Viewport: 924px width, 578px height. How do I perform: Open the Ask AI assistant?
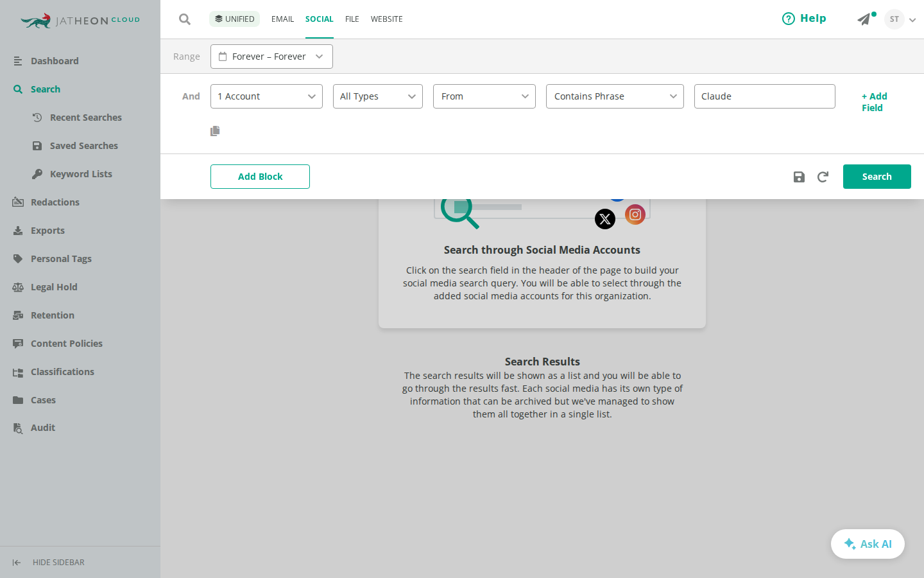[868, 544]
